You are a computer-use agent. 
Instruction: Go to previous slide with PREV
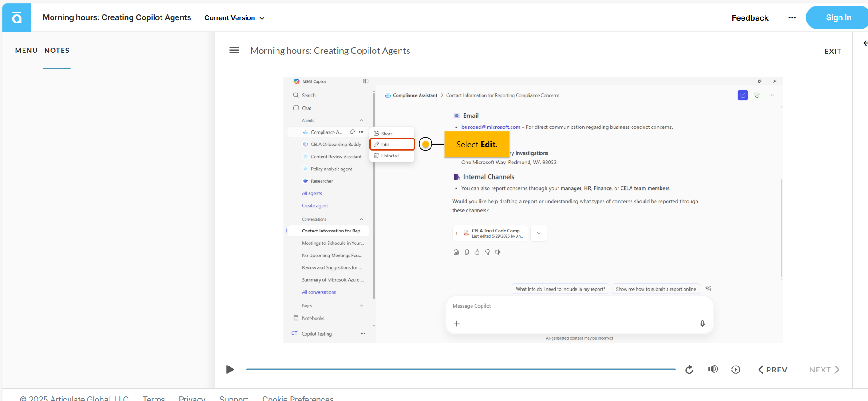(x=773, y=370)
